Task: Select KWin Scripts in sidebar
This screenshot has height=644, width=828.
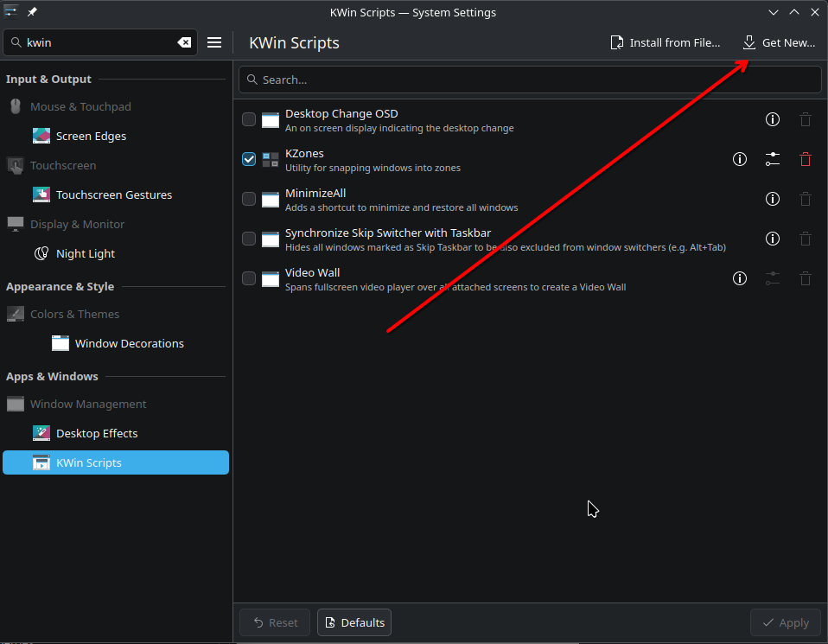Action: click(116, 462)
